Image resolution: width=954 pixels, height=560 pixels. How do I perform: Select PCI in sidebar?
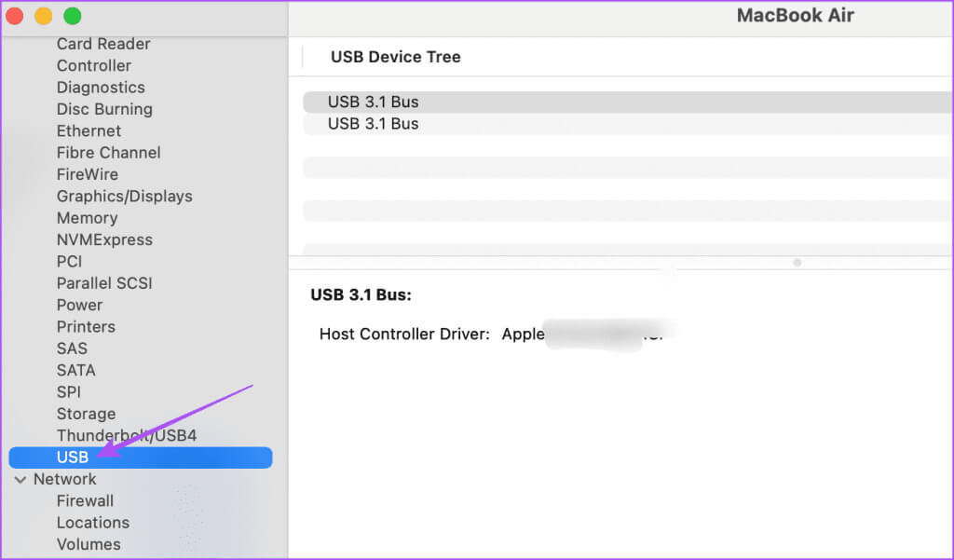pyautogui.click(x=69, y=262)
